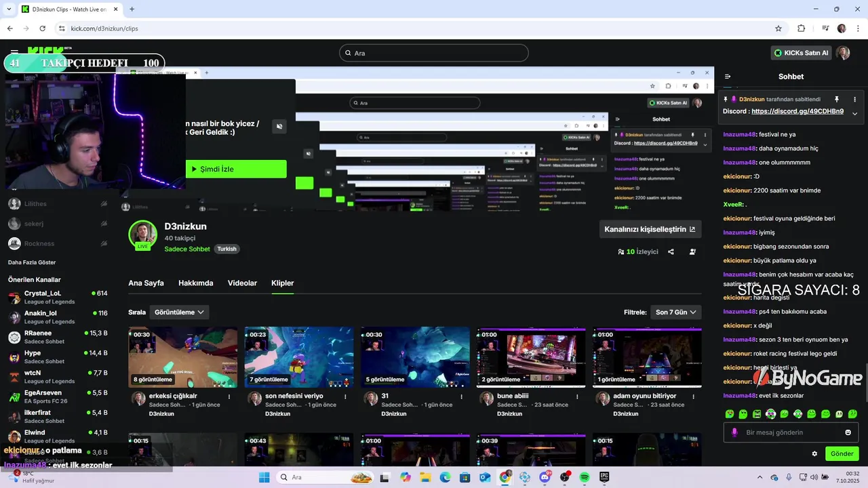868x488 pixels.
Task: Unmute the stream preview player
Action: click(279, 127)
